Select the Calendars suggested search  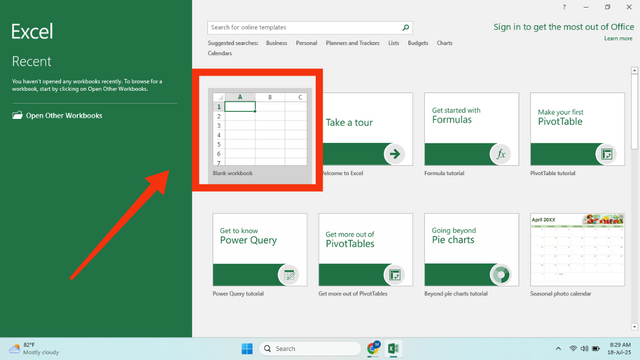[x=220, y=53]
